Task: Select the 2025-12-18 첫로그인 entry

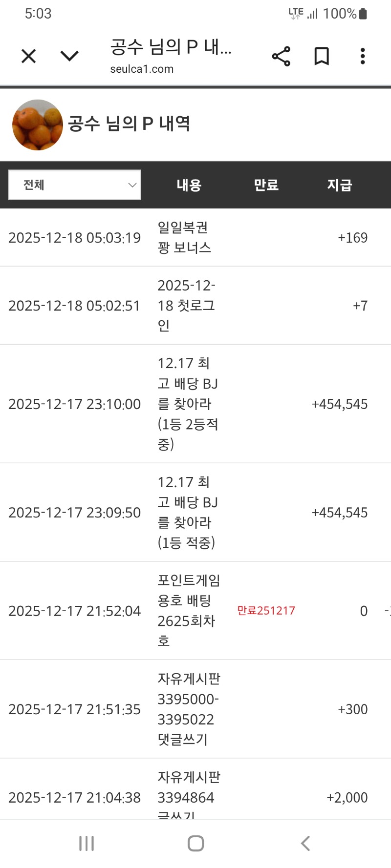Action: click(x=186, y=306)
